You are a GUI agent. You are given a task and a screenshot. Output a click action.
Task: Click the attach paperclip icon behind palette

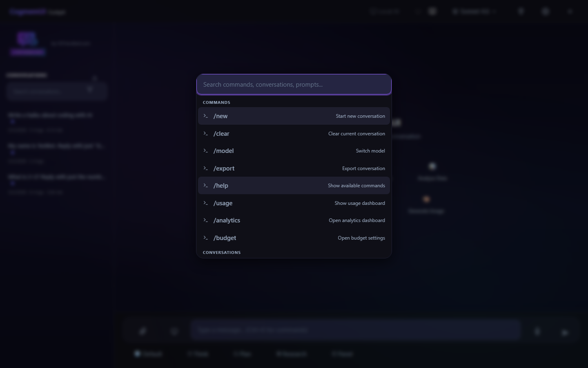tap(143, 331)
